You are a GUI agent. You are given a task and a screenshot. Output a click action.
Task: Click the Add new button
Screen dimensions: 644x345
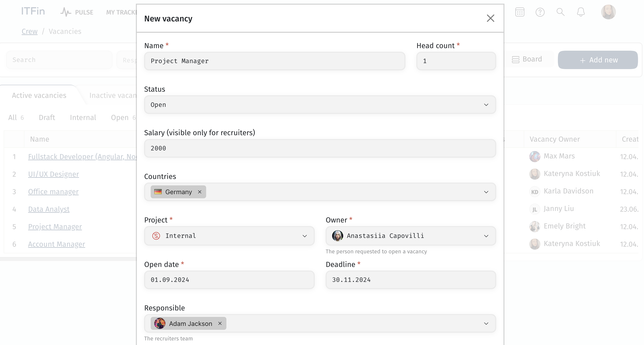coord(598,60)
